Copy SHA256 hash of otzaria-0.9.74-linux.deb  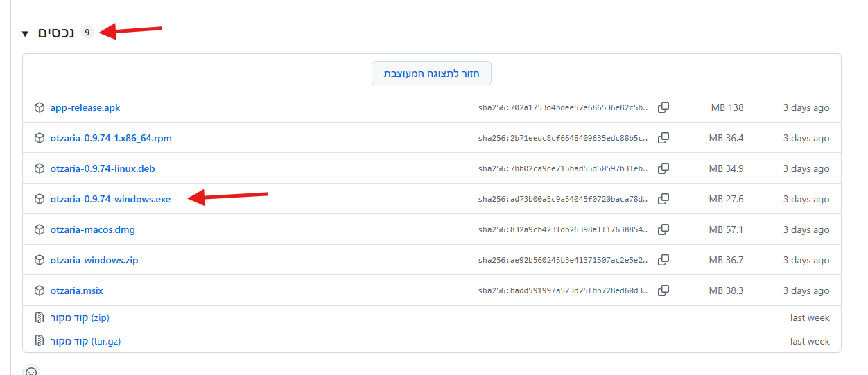click(x=663, y=168)
